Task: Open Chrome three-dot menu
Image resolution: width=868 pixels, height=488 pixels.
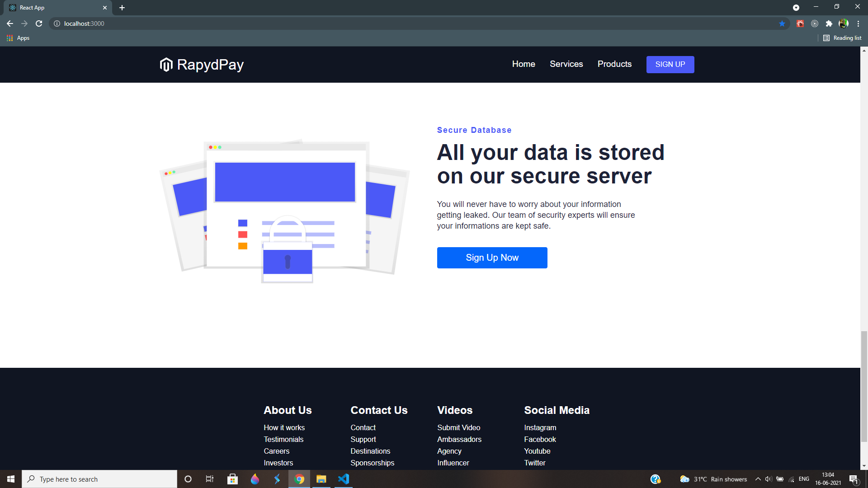Action: pyautogui.click(x=858, y=23)
